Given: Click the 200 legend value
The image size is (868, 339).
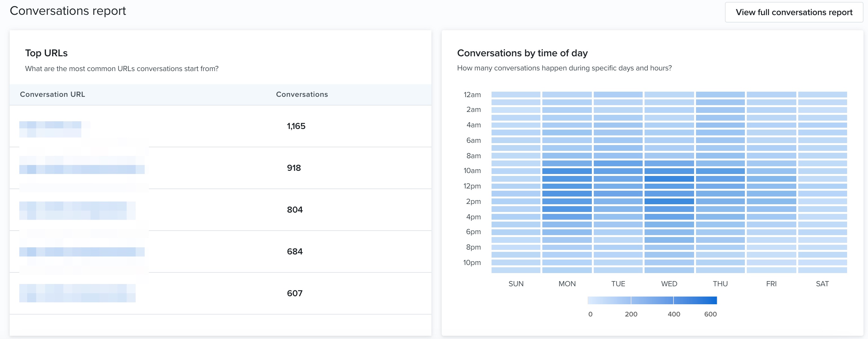Looking at the screenshot, I should pos(631,314).
